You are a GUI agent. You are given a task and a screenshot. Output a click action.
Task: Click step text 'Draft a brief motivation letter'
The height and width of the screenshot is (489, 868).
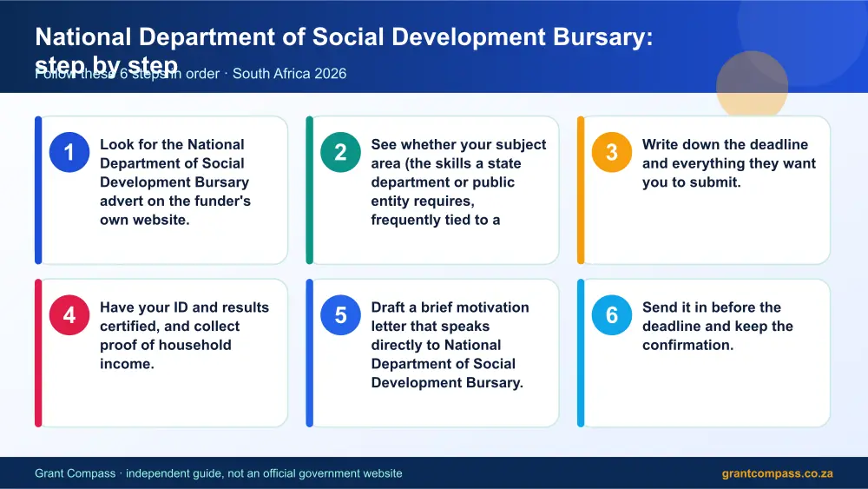pos(450,317)
